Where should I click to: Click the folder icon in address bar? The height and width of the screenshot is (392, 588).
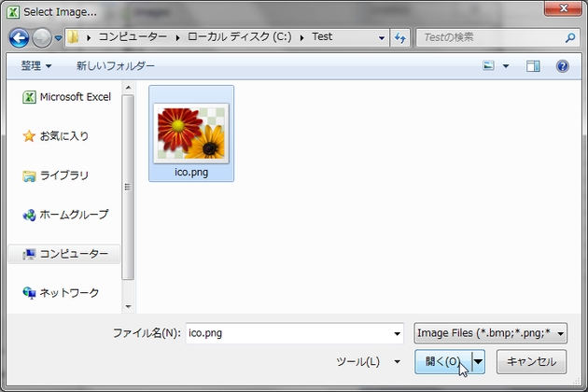73,37
